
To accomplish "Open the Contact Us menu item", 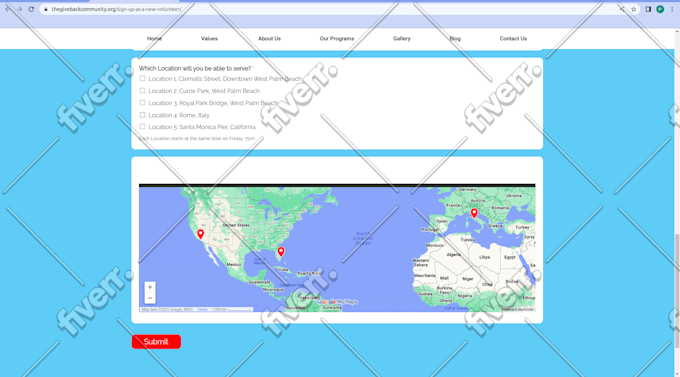I will pyautogui.click(x=513, y=39).
